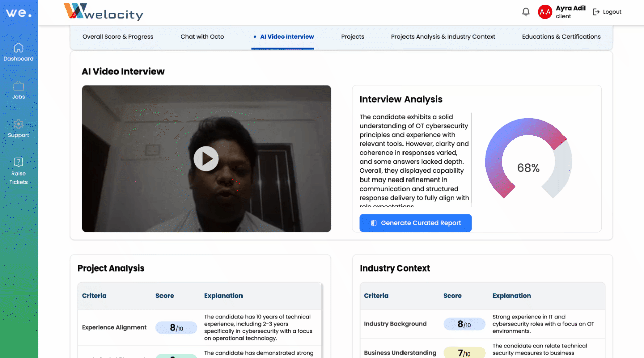Open the Support gear icon
This screenshot has height=358, width=644.
[x=18, y=124]
